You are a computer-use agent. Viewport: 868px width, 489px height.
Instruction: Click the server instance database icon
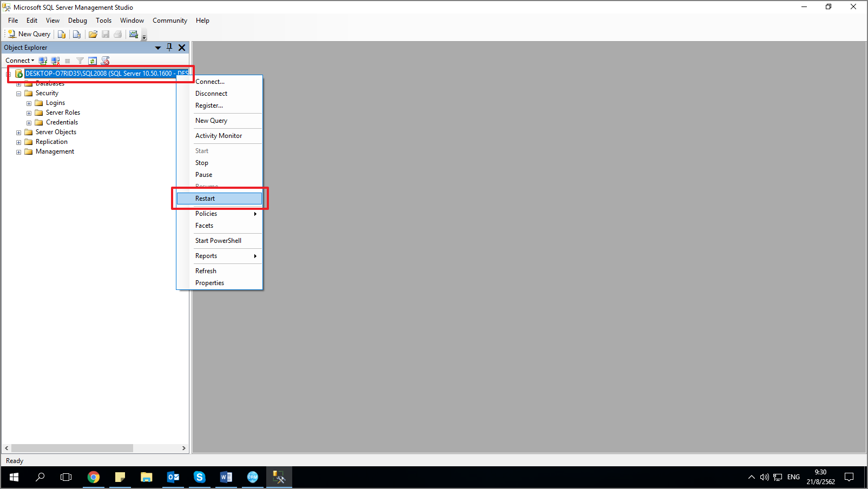pyautogui.click(x=19, y=74)
